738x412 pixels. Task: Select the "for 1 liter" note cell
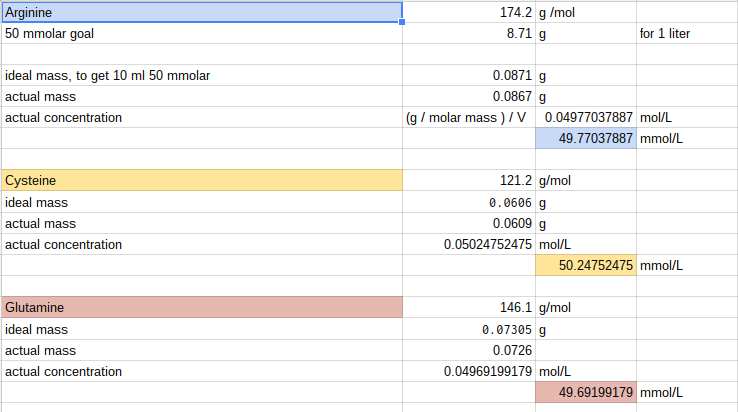point(686,33)
